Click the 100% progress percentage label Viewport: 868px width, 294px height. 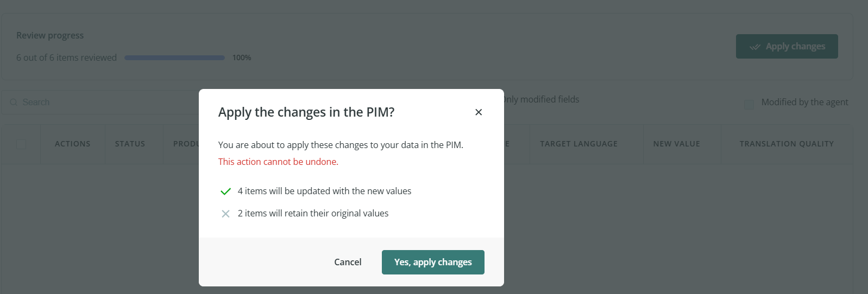(x=242, y=57)
